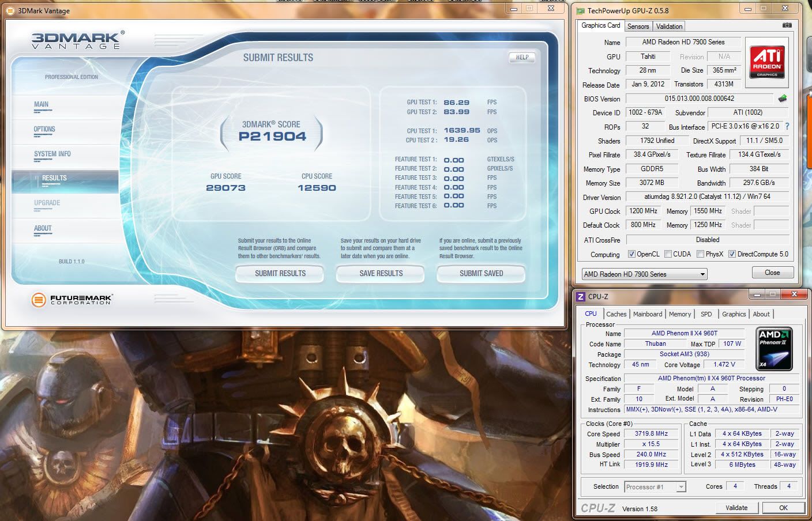
Task: Select the CPU tab in CPU-Z
Action: 591,314
